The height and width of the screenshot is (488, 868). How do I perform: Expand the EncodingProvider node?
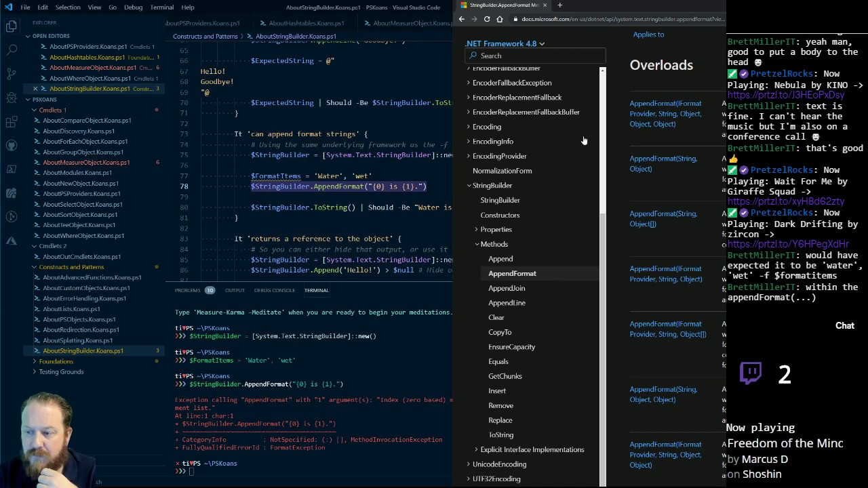[469, 157]
